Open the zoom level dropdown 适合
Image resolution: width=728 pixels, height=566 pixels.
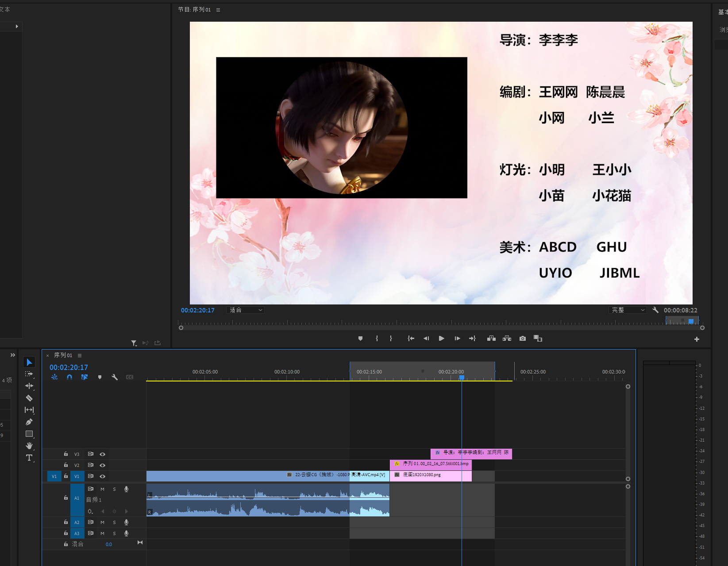point(246,310)
